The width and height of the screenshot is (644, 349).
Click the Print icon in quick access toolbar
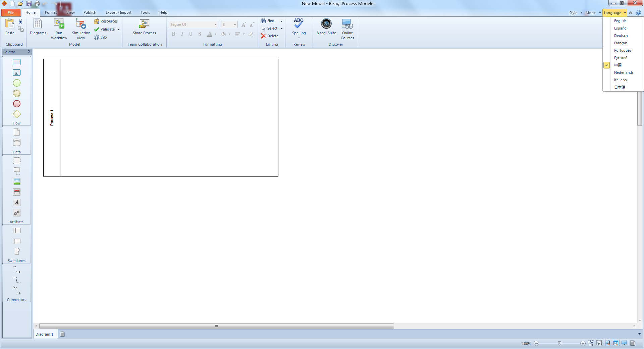click(37, 4)
